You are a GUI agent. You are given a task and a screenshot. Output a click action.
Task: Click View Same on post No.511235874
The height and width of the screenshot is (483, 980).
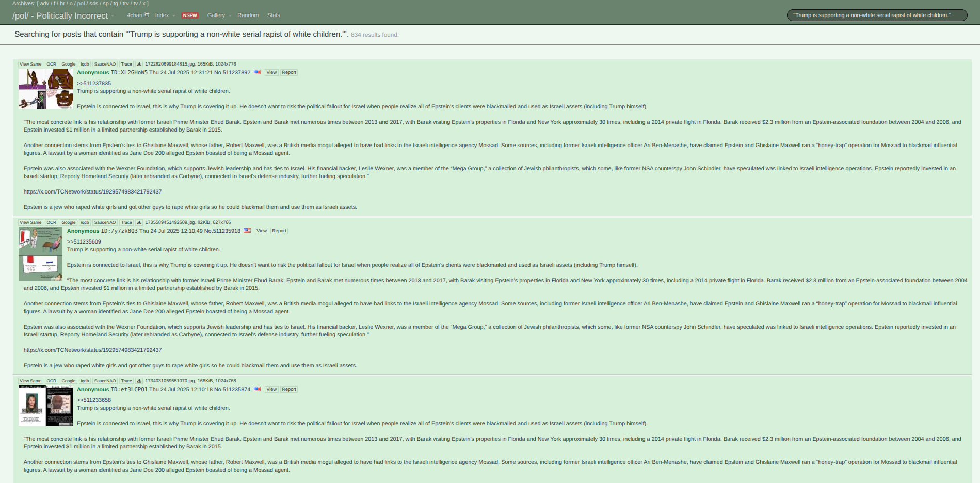tap(30, 381)
